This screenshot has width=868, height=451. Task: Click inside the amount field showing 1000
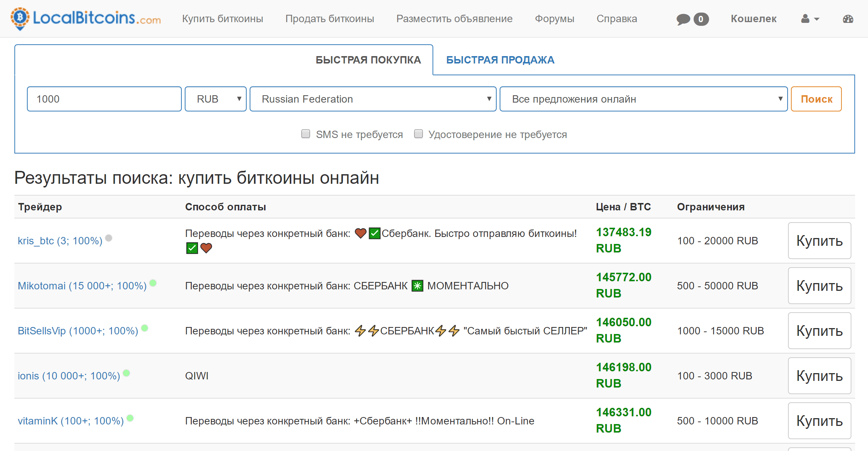[x=104, y=99]
